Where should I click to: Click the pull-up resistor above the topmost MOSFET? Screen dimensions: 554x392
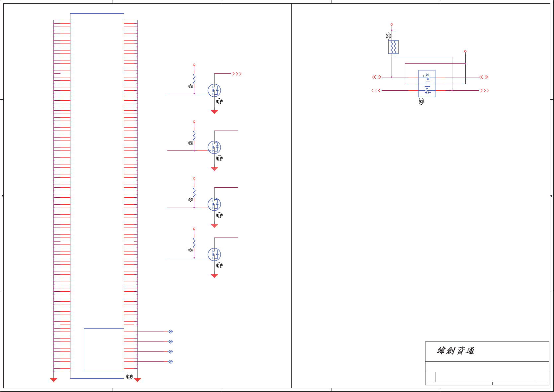click(x=194, y=79)
